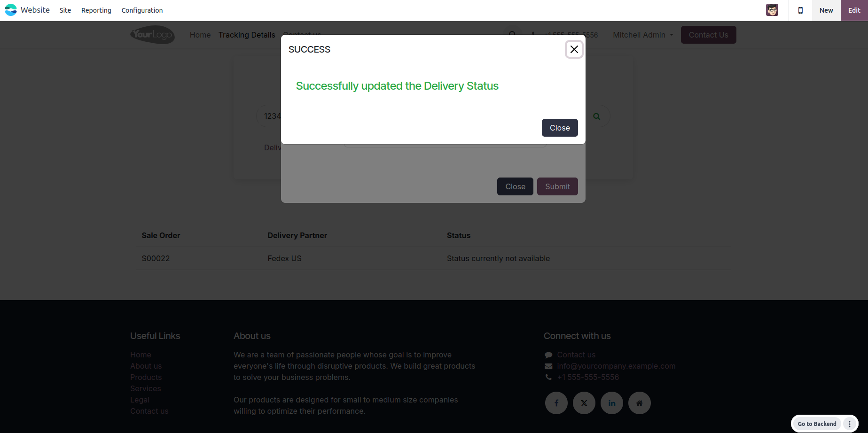Click the YourLogo site logo

(152, 35)
